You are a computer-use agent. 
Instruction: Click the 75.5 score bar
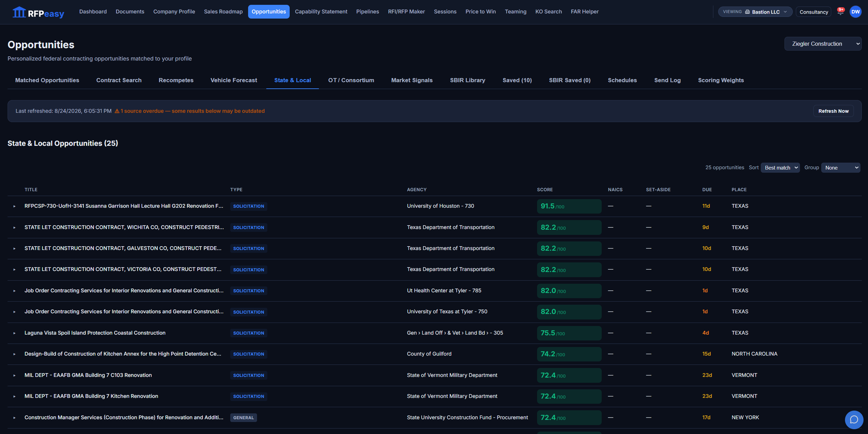click(x=569, y=333)
